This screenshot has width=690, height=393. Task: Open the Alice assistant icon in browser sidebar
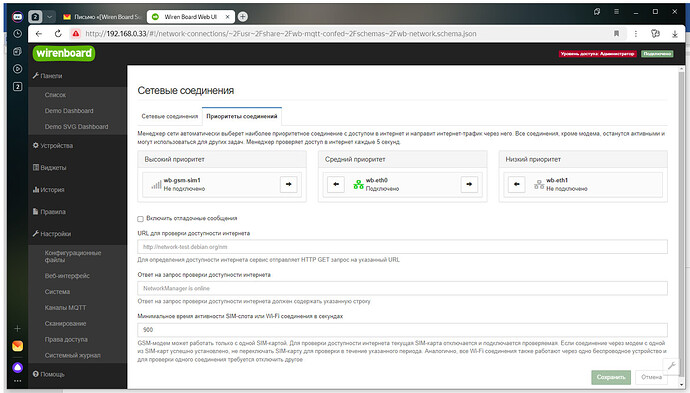pyautogui.click(x=18, y=367)
